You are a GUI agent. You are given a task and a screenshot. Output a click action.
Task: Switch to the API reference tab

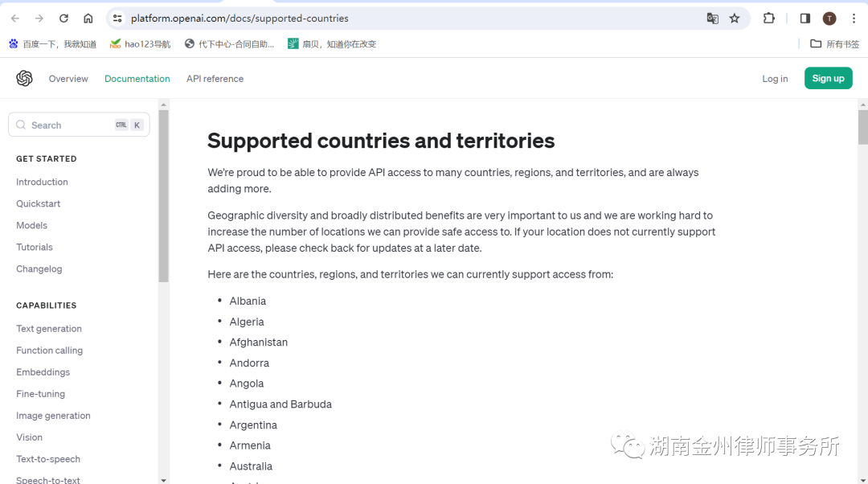(x=215, y=79)
